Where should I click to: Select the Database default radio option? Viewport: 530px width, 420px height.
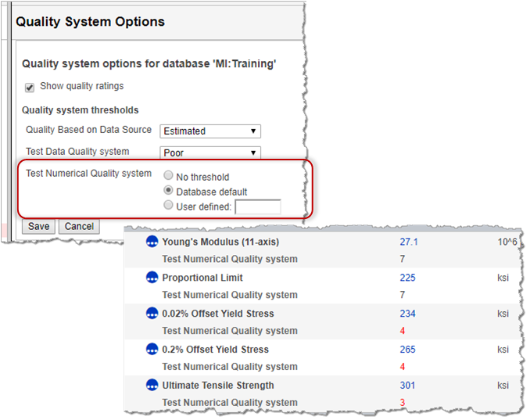click(168, 192)
